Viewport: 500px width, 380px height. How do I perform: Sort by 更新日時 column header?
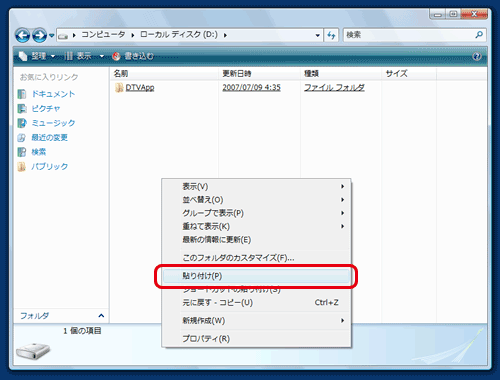(259, 74)
